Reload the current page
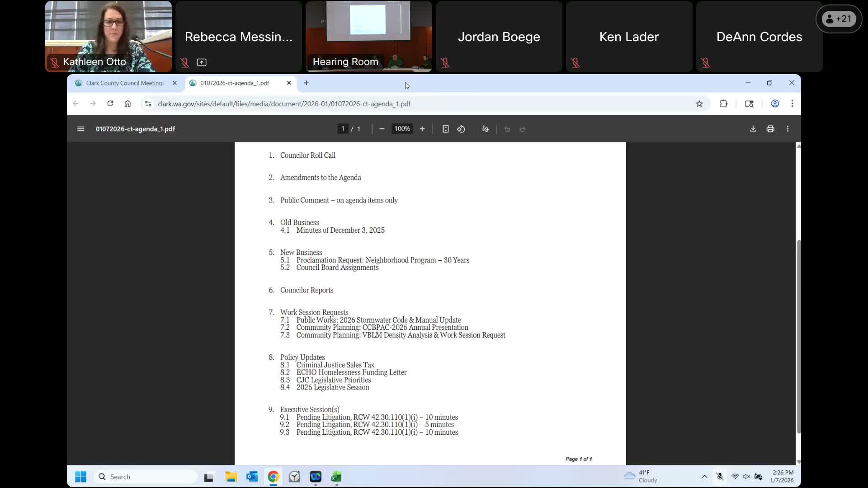The width and height of the screenshot is (868, 488). [110, 104]
